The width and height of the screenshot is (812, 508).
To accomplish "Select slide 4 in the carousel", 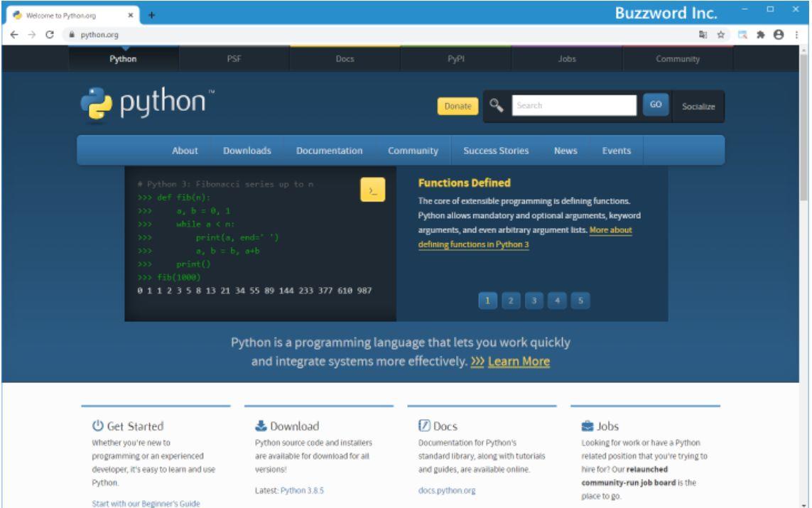I will click(x=557, y=301).
